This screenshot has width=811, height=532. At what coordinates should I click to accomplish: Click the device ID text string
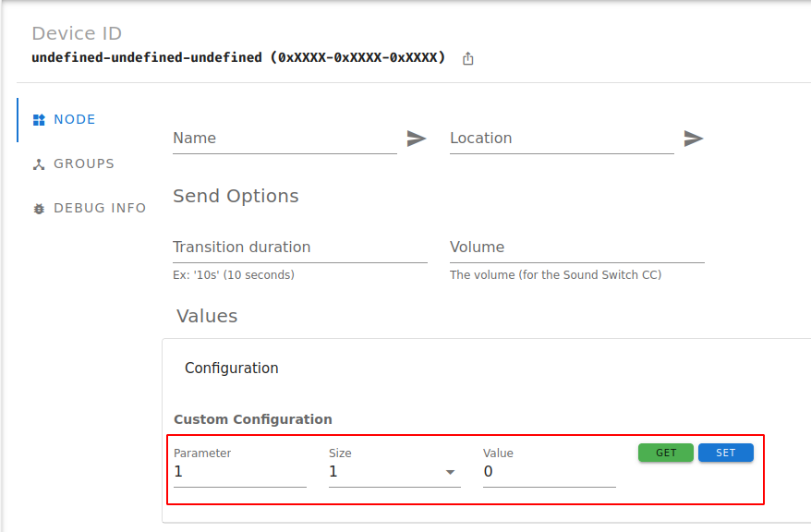[x=238, y=57]
